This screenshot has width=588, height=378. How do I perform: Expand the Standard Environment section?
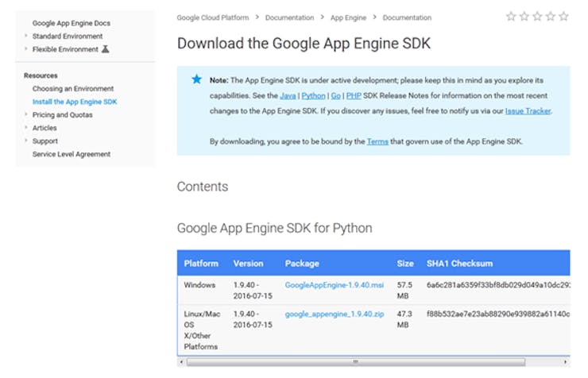pyautogui.click(x=26, y=37)
